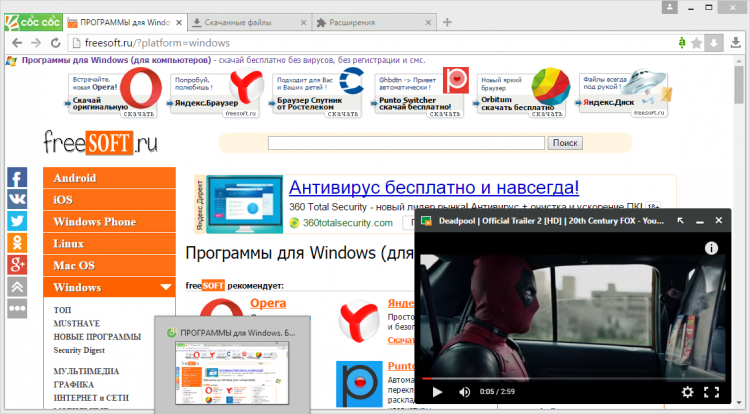
Task: Click the taskbar preview thumbnail of the page
Action: coord(232,373)
